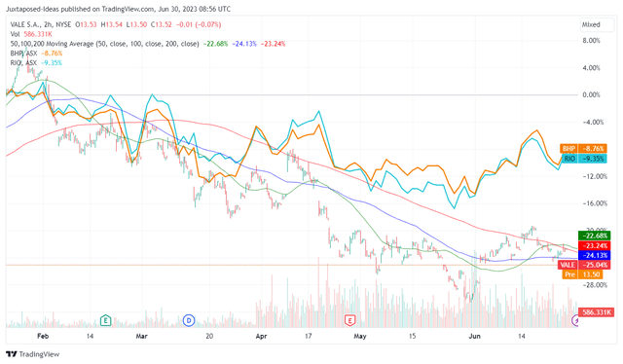Select the VALE S.A., 2h, NYSE symbol legend

(x=41, y=24)
